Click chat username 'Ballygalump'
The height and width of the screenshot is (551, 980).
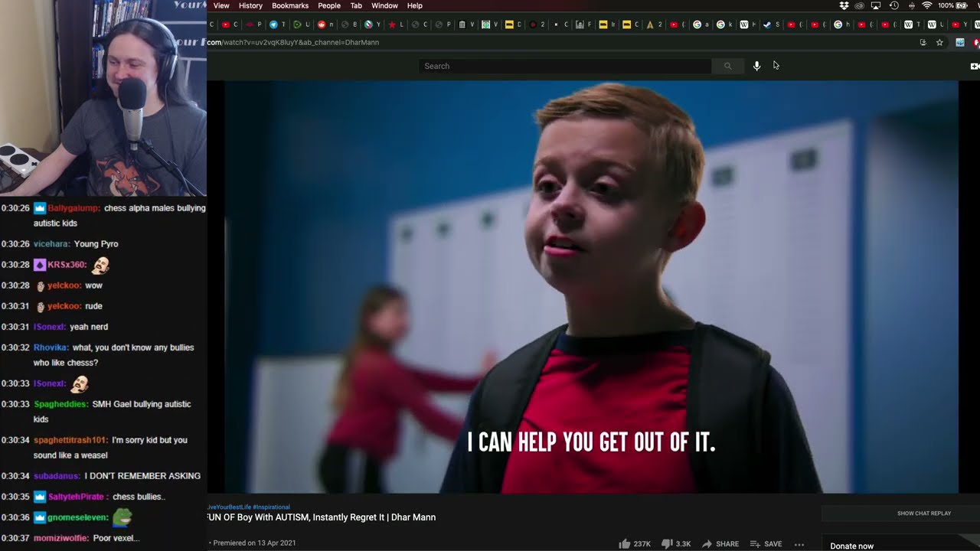(x=73, y=208)
